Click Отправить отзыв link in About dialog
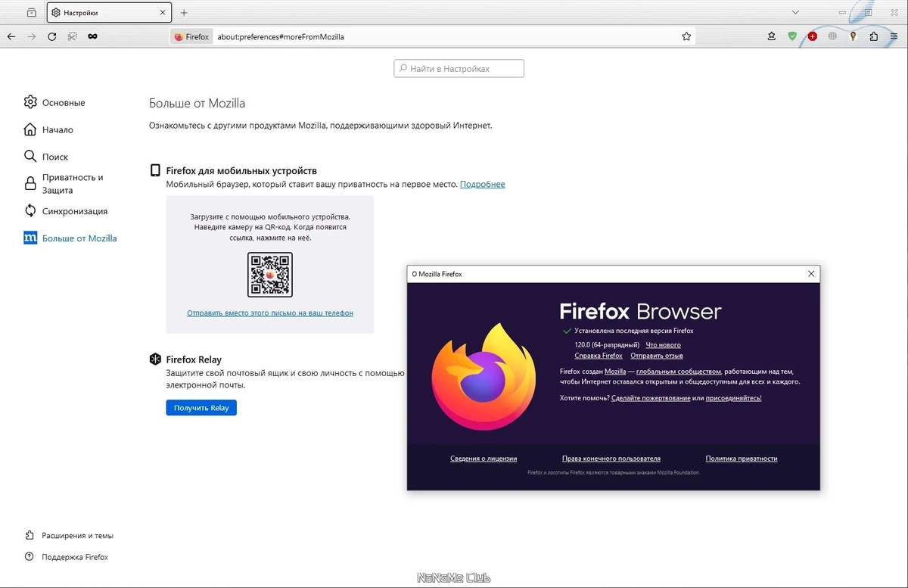Image resolution: width=908 pixels, height=588 pixels. [657, 356]
